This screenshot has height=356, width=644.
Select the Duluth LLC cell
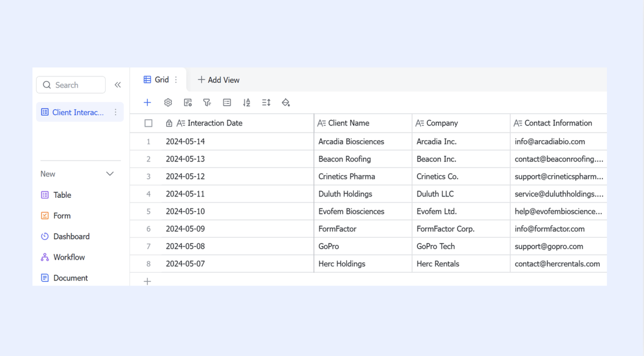[461, 194]
